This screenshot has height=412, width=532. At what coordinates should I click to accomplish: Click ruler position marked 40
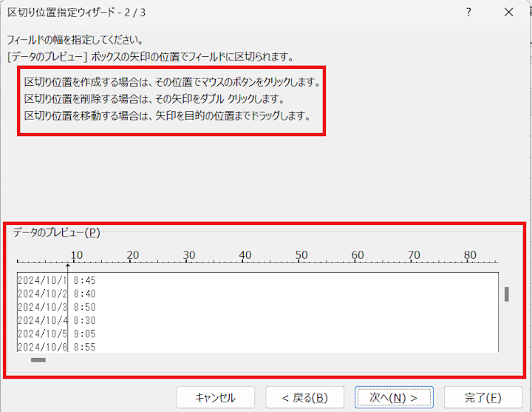[x=245, y=255]
